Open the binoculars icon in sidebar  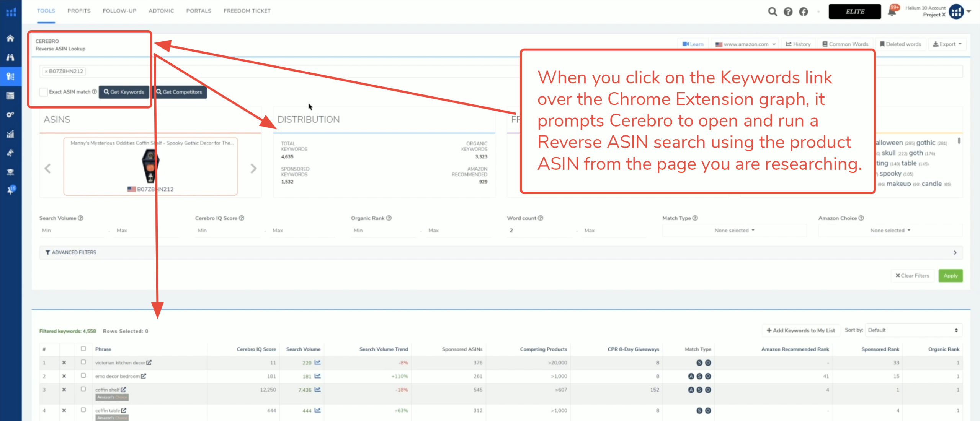(x=10, y=57)
